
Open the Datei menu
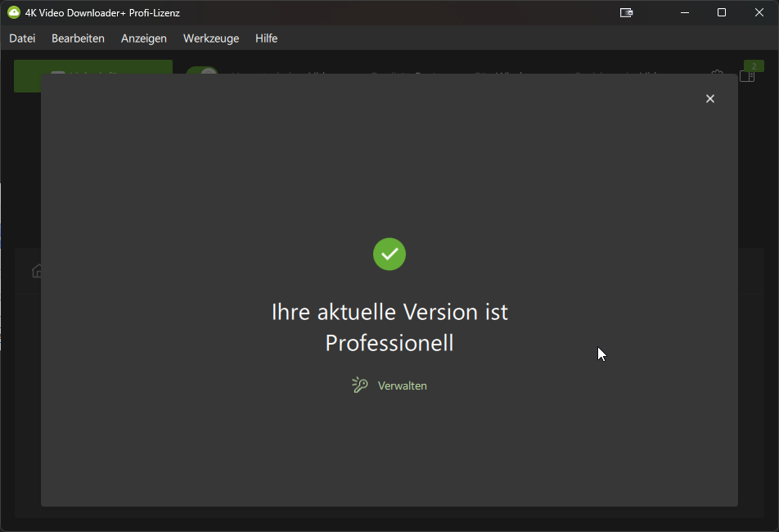click(x=22, y=38)
